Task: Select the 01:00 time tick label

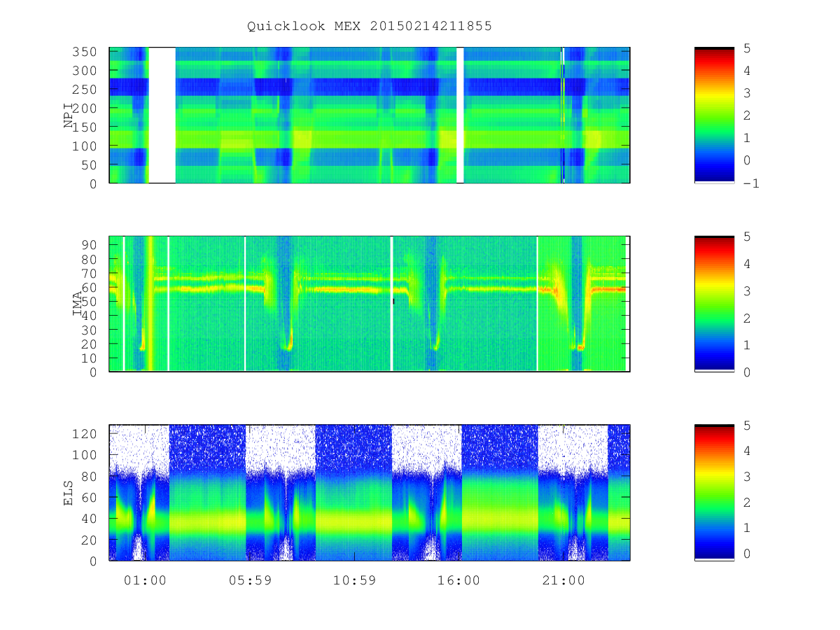Action: [145, 580]
